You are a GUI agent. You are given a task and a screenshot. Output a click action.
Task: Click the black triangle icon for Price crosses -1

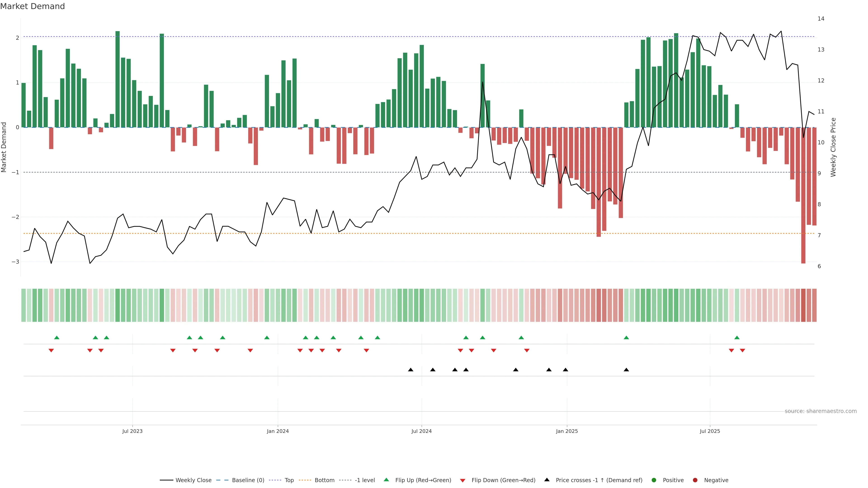point(547,480)
